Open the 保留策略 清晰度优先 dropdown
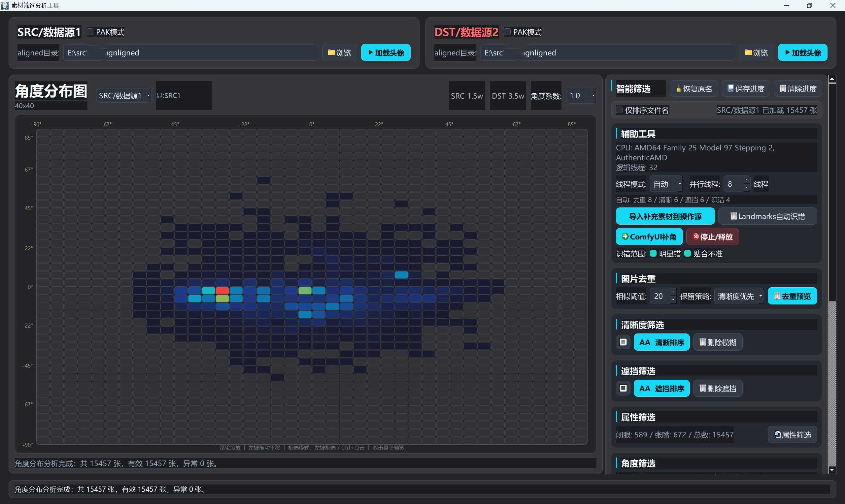 click(x=739, y=296)
